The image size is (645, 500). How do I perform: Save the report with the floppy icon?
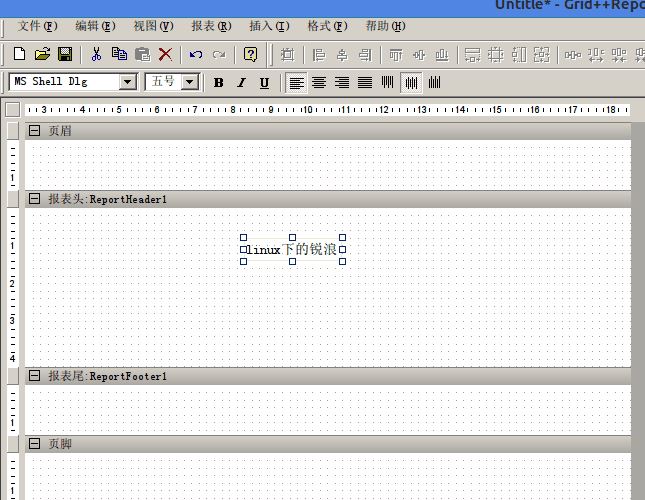(65, 54)
